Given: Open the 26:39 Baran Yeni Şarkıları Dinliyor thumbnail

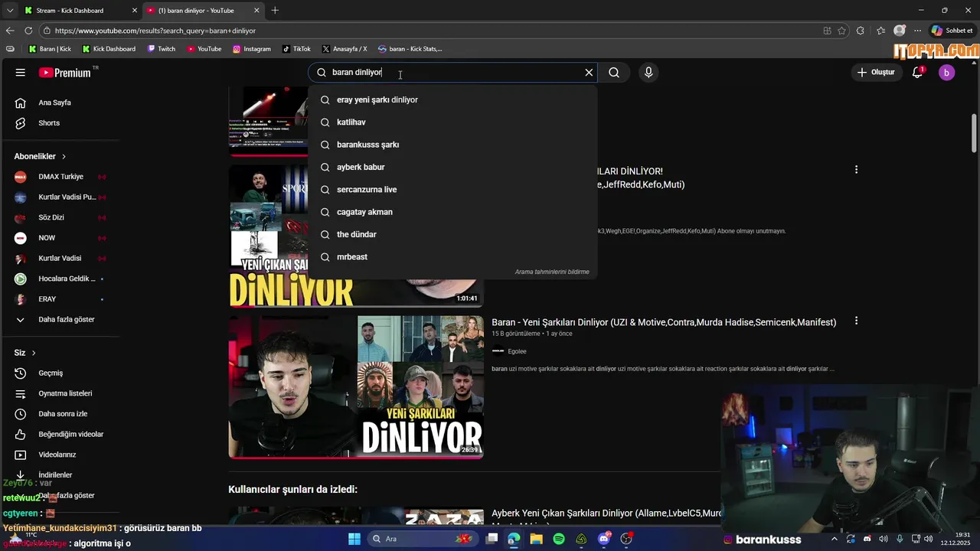Looking at the screenshot, I should (x=356, y=386).
